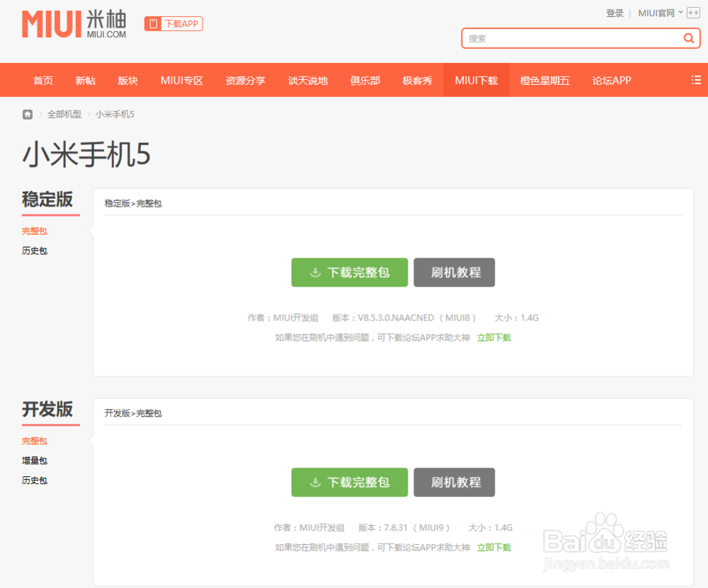Open 刷机教程 for developer version

click(455, 483)
